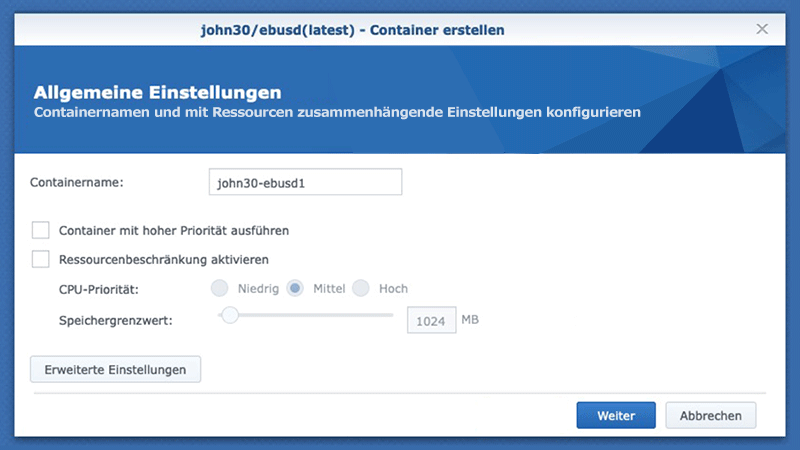Viewport: 800px width, 450px height.
Task: Select Hoch CPU priority radio button
Action: (x=361, y=289)
